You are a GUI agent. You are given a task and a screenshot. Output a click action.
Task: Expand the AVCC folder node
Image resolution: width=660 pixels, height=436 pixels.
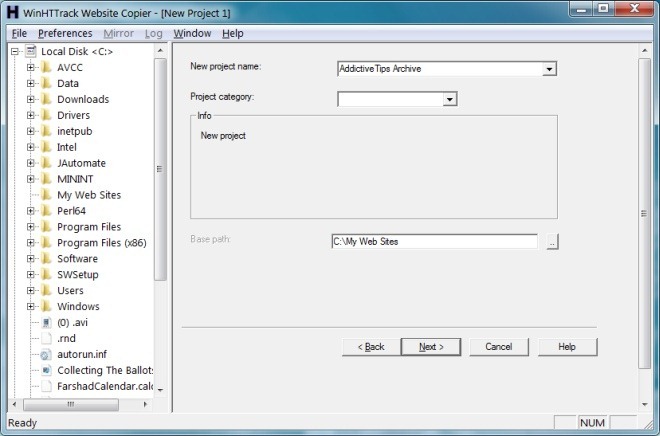30,67
